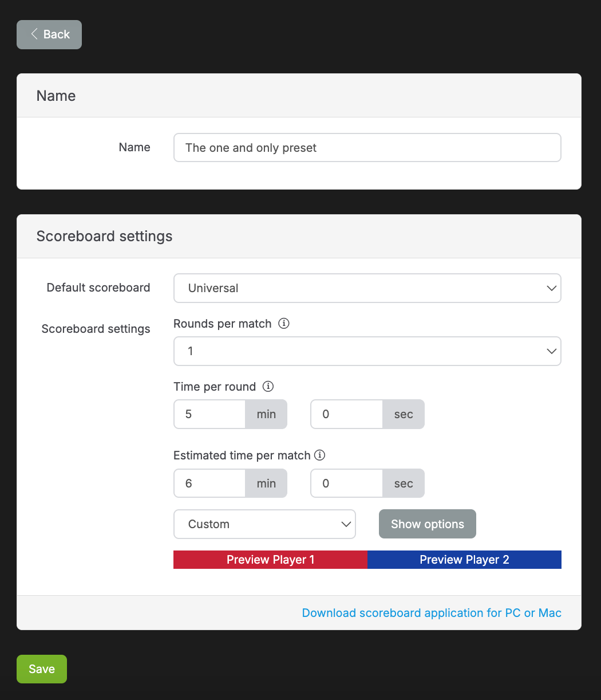Expand the Rounds per match dropdown
Screen dimensions: 601x700
pyautogui.click(x=367, y=351)
